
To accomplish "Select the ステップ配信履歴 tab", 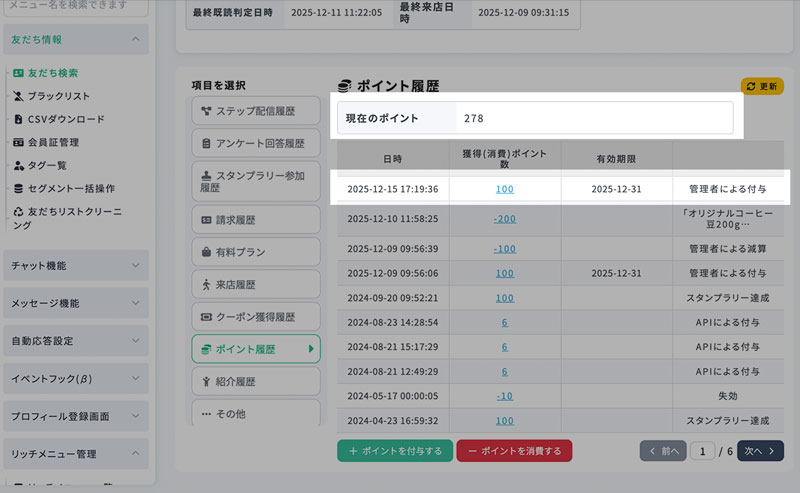I will point(255,110).
